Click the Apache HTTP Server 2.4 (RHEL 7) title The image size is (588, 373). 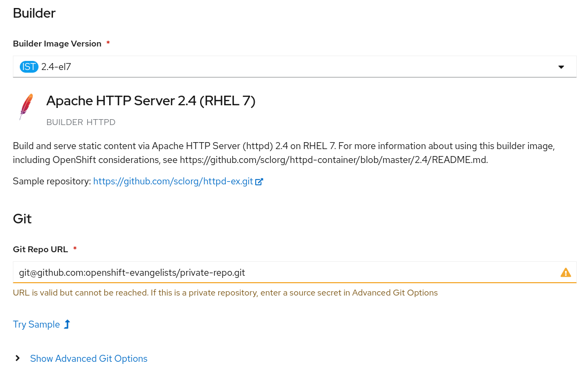click(150, 100)
